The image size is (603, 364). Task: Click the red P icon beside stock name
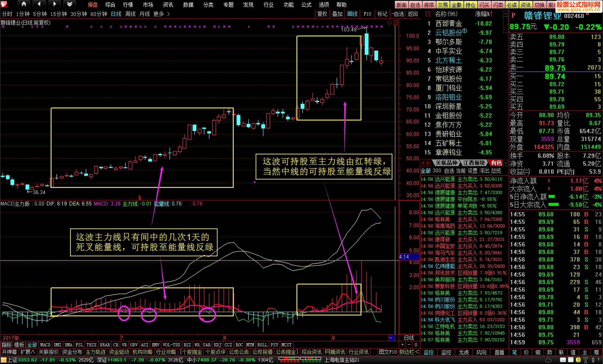click(x=513, y=16)
